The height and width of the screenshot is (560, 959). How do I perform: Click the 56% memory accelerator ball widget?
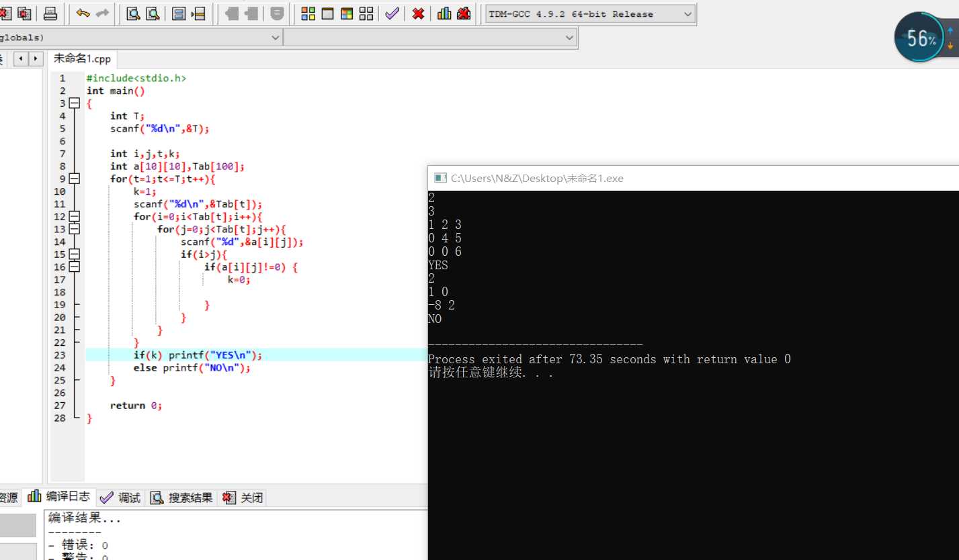pos(918,38)
